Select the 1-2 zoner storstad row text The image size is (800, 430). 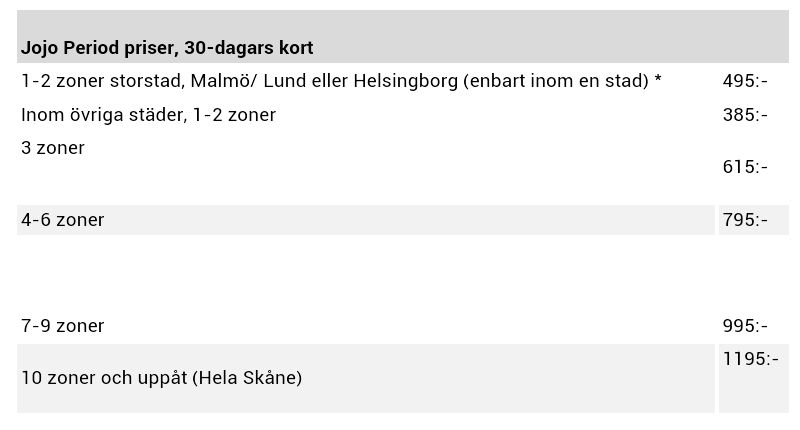click(x=341, y=81)
